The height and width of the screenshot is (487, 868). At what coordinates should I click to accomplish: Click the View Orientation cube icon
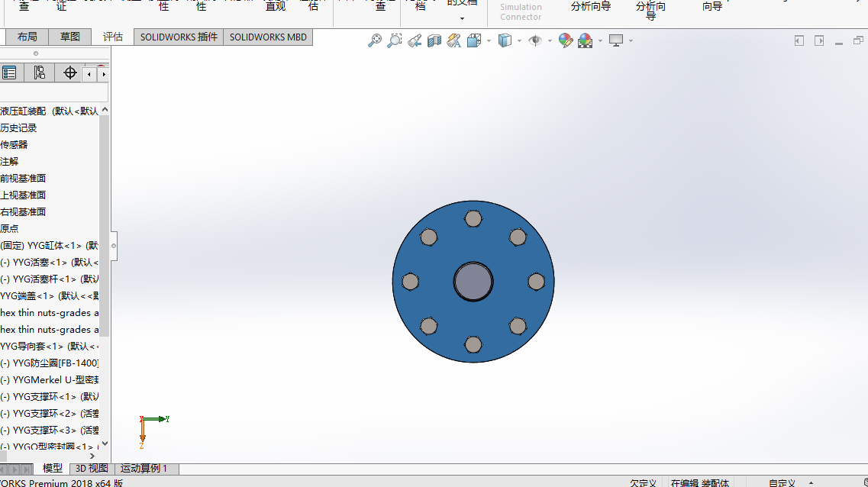474,40
